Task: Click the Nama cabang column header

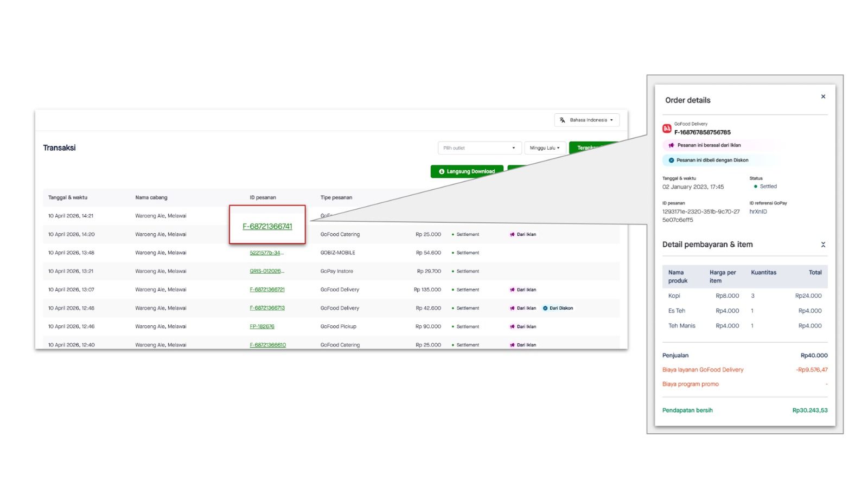Action: pyautogui.click(x=151, y=198)
